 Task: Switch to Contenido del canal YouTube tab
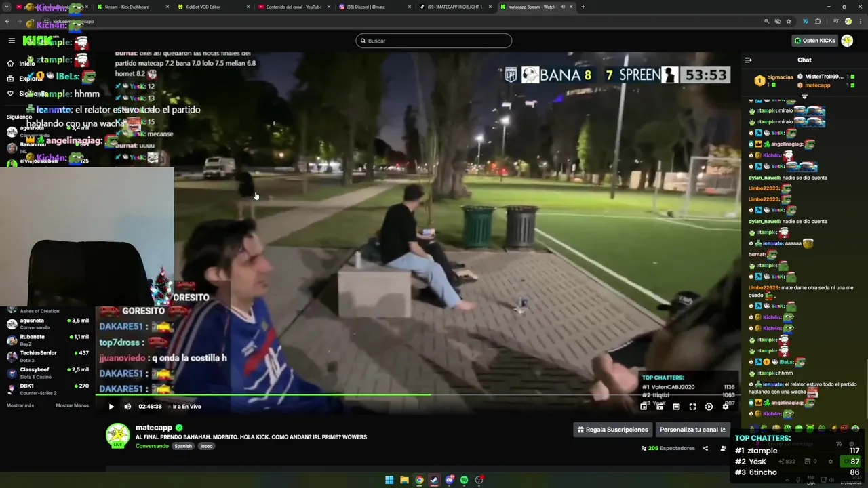pos(293,7)
